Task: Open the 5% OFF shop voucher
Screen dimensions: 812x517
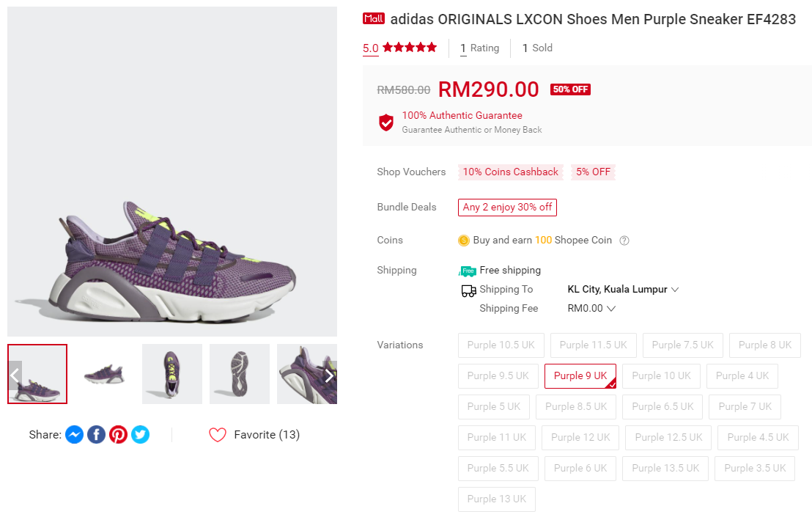Action: 593,172
